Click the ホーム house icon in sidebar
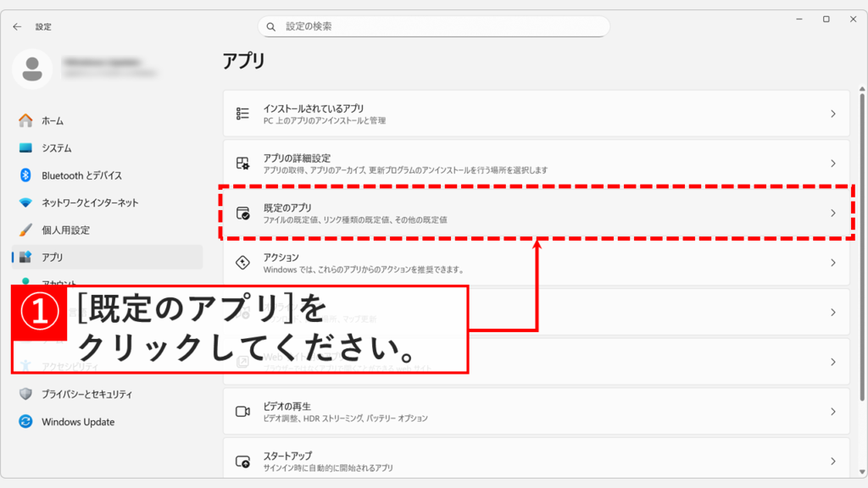The height and width of the screenshot is (488, 868). pos(25,120)
